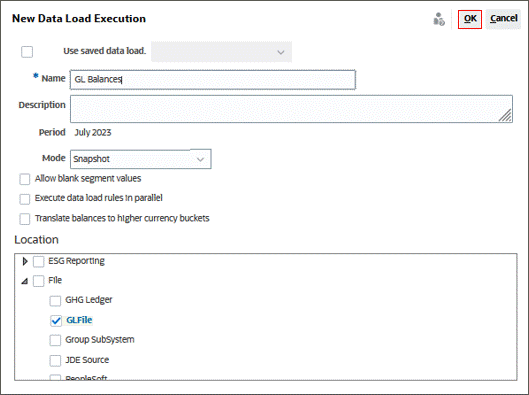Select the Group SubSystem checkbox
The image size is (529, 395).
pos(55,340)
